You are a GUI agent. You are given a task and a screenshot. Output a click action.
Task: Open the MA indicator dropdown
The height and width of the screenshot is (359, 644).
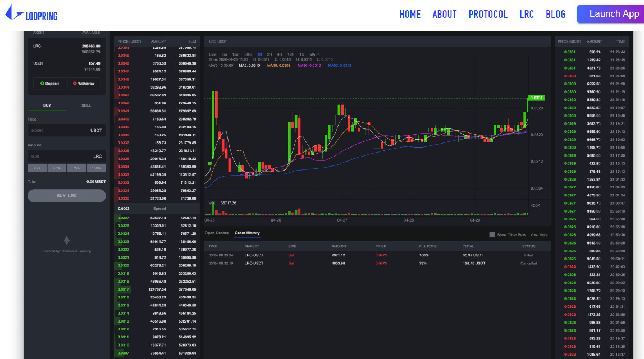point(313,54)
